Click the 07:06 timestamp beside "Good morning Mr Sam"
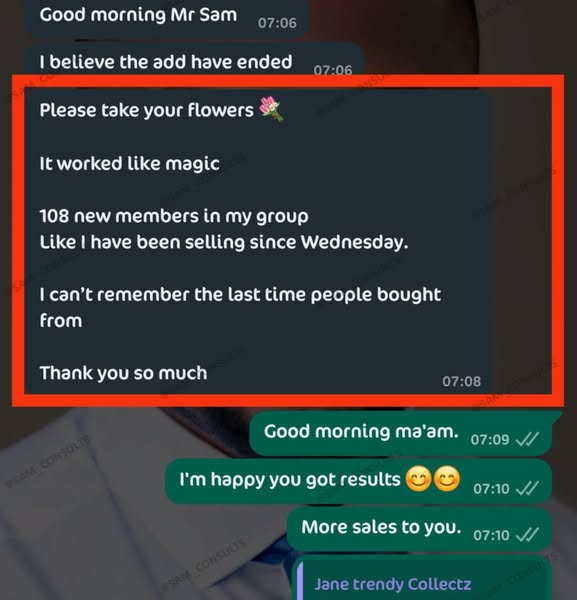This screenshot has height=600, width=577. click(x=277, y=23)
